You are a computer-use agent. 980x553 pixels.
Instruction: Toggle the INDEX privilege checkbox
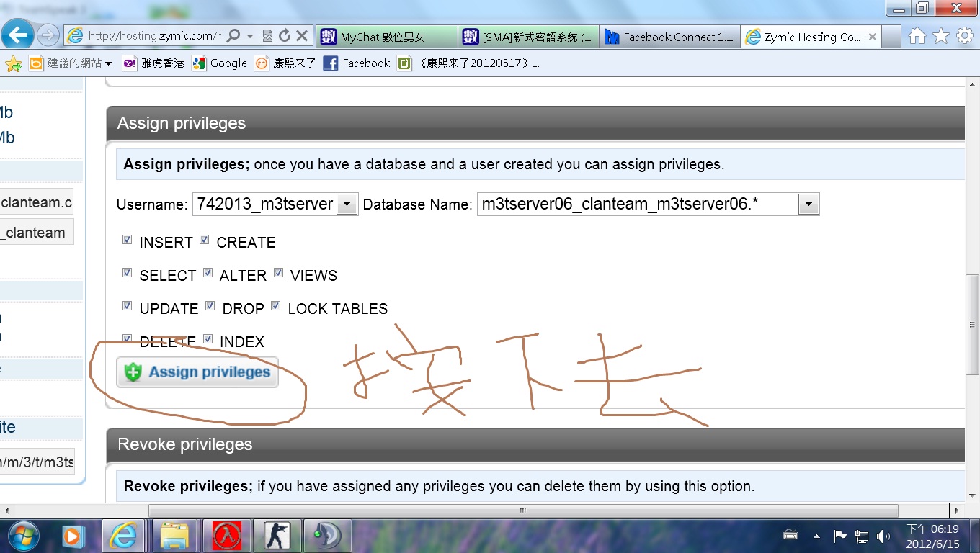pyautogui.click(x=208, y=339)
